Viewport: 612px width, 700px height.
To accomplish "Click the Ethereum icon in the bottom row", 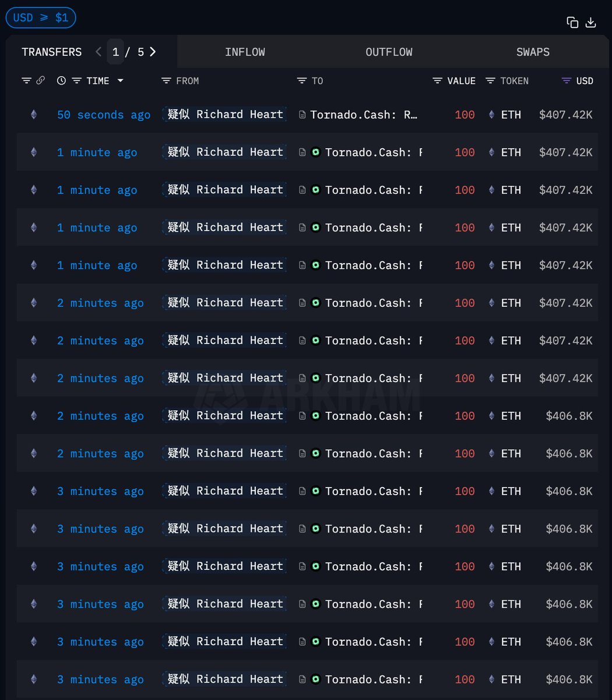I will 33,680.
